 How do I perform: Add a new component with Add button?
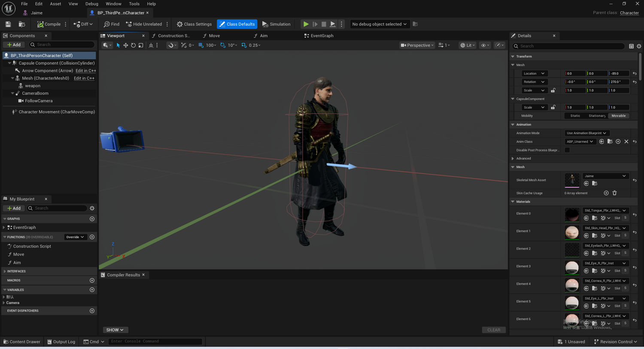tap(14, 45)
